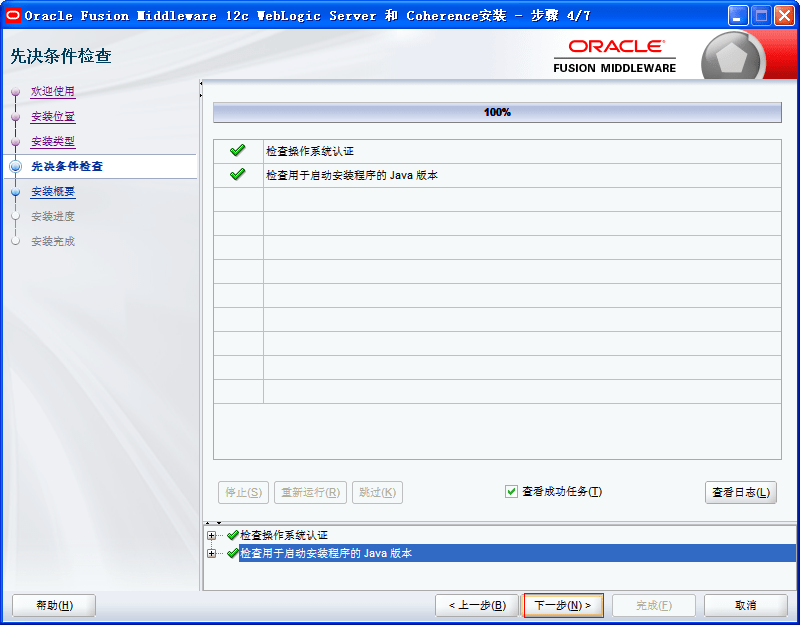Minimize the installer window
Viewport: 800px width, 625px height.
pos(737,16)
